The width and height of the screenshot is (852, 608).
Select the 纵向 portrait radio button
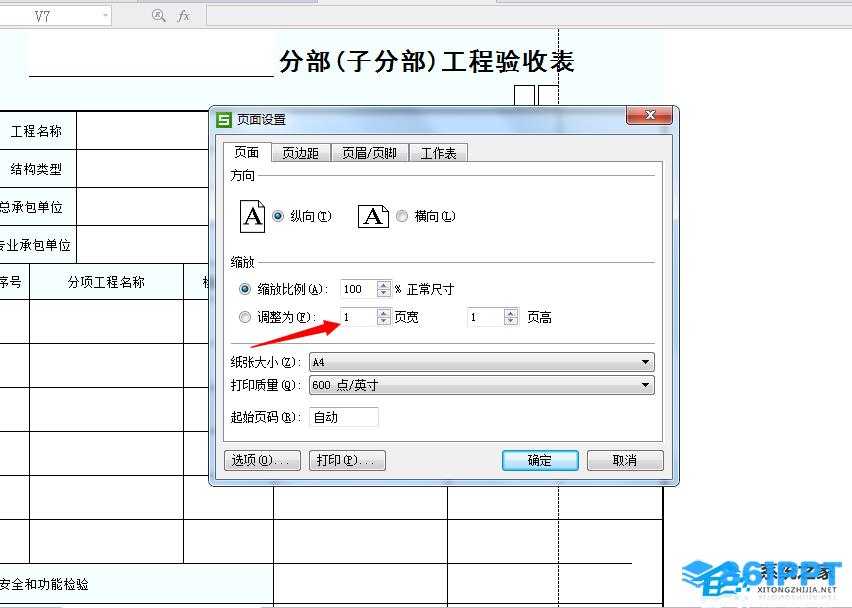coord(278,216)
